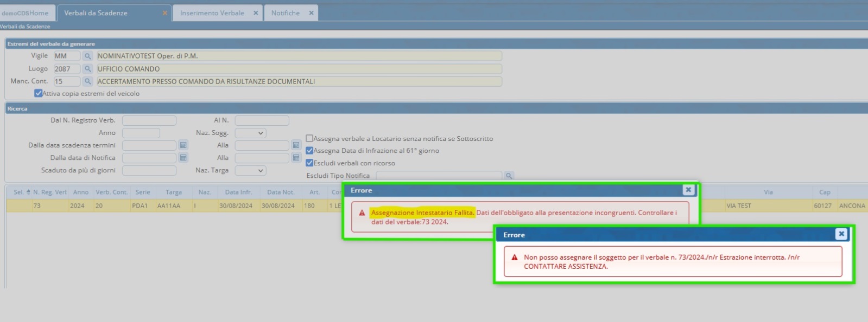Open calendar for Dalla data scadenza termini
This screenshot has width=868, height=322.
click(x=183, y=145)
